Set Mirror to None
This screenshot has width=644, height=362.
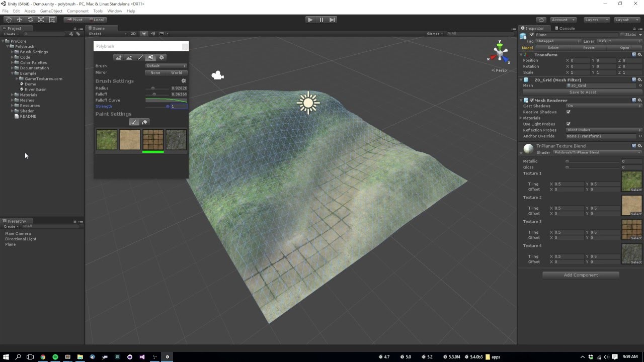(x=155, y=72)
